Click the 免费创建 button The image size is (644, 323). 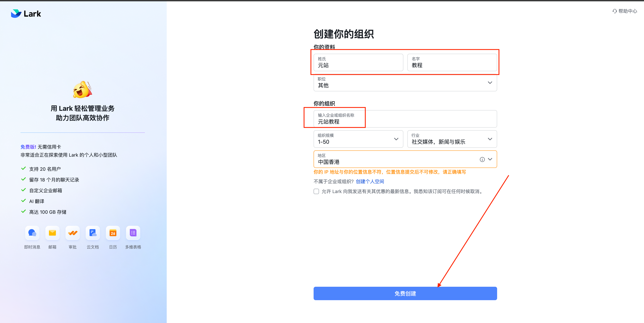(x=405, y=293)
